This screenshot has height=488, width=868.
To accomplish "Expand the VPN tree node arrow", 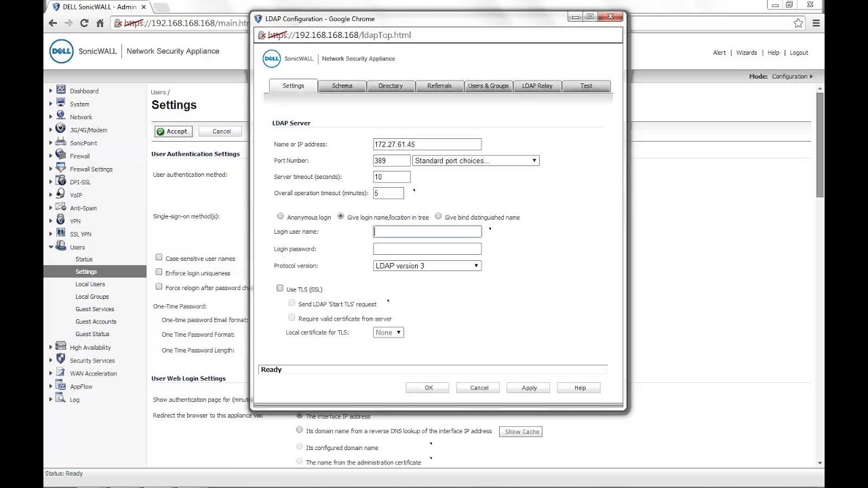I will [51, 220].
